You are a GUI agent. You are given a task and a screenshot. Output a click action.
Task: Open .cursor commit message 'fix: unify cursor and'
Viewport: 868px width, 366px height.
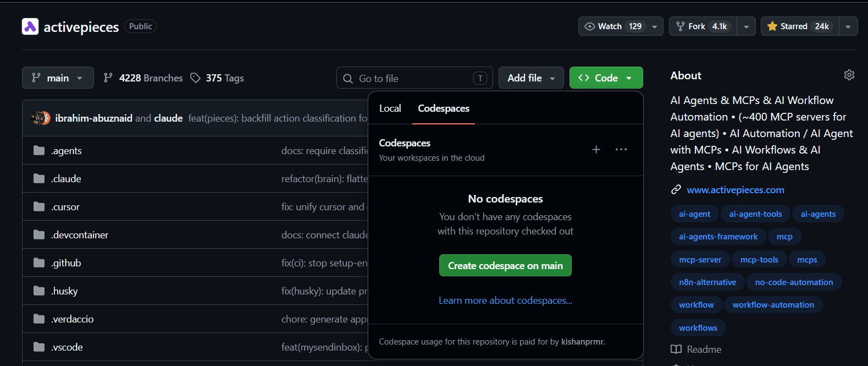[324, 207]
